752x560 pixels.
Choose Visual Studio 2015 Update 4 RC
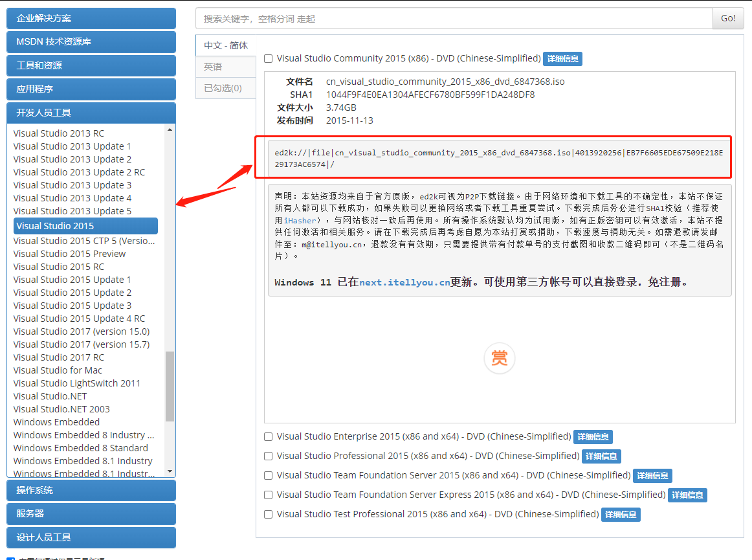[x=79, y=319]
